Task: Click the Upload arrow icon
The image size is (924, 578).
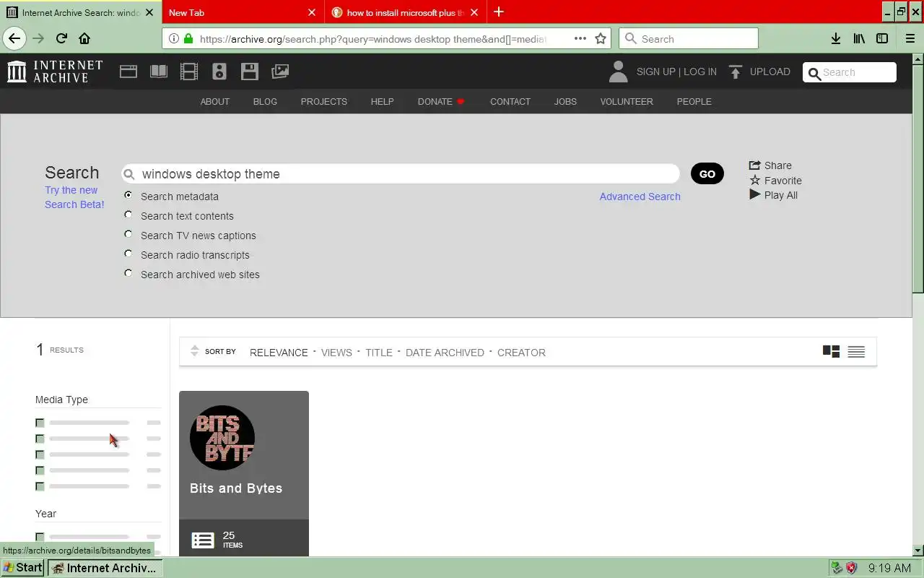Action: 736,72
